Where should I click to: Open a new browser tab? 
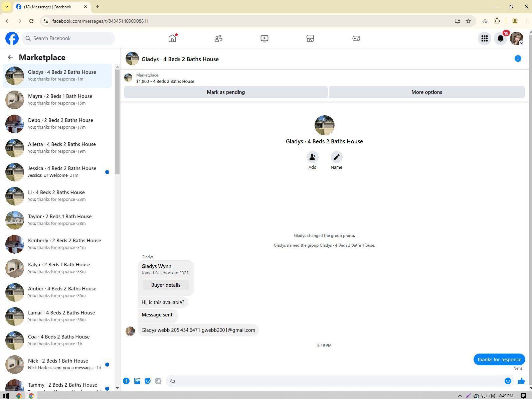tap(98, 7)
